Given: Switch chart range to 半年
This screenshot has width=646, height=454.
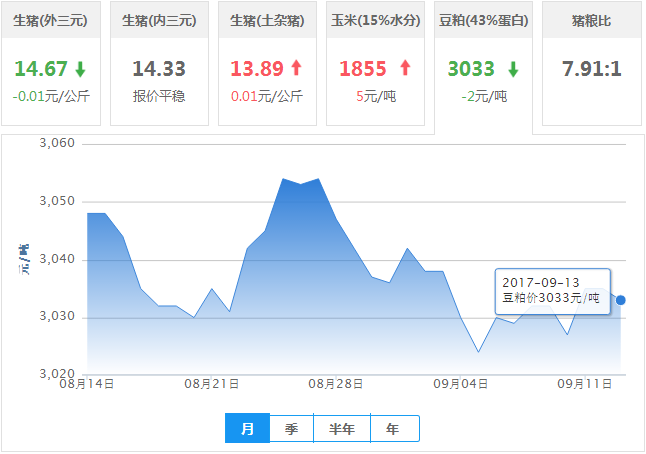Looking at the screenshot, I should (342, 428).
